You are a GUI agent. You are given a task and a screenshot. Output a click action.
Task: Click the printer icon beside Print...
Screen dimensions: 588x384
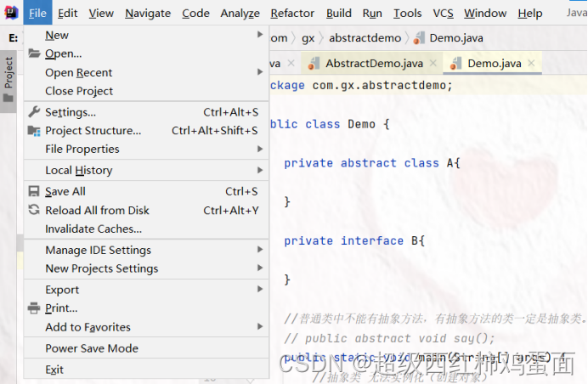34,308
